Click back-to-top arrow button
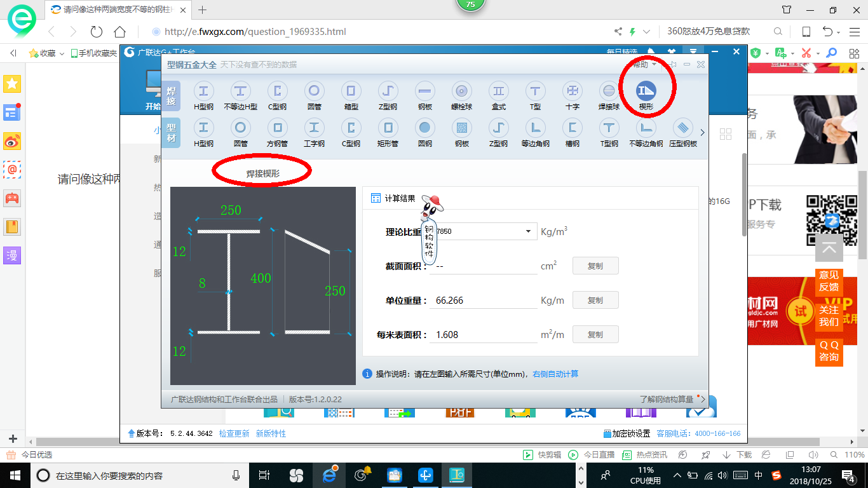This screenshot has height=488, width=868. click(829, 248)
